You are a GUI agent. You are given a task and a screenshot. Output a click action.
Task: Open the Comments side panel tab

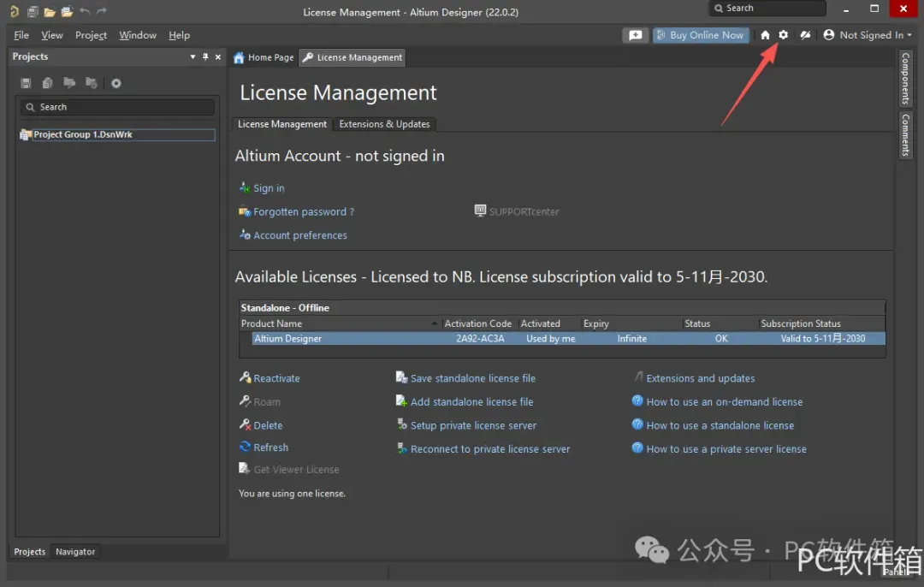point(905,135)
